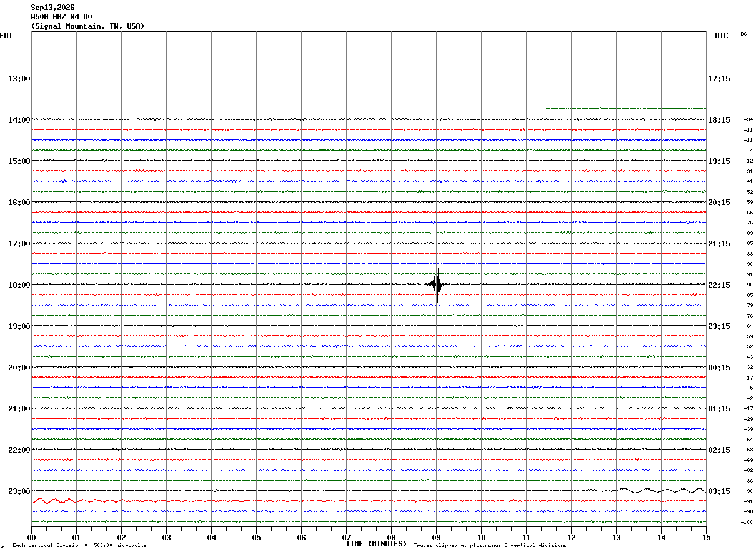Click the -100 DC offset value
This screenshot has width=756, height=554.
pos(747,522)
